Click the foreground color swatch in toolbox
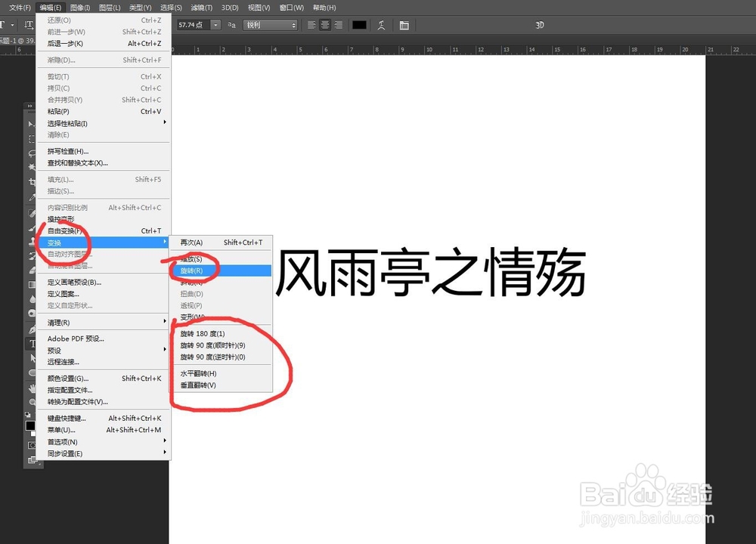Image resolution: width=756 pixels, height=544 pixels. (x=30, y=425)
